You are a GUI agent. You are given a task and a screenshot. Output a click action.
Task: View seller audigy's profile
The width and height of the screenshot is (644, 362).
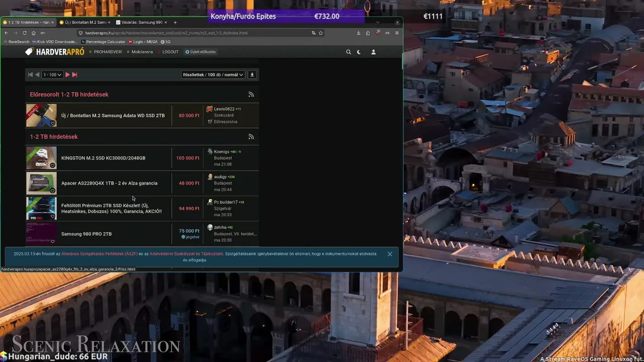click(220, 176)
